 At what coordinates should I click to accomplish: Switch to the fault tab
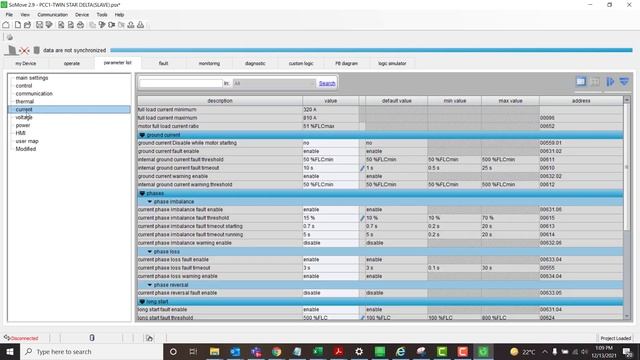click(163, 63)
